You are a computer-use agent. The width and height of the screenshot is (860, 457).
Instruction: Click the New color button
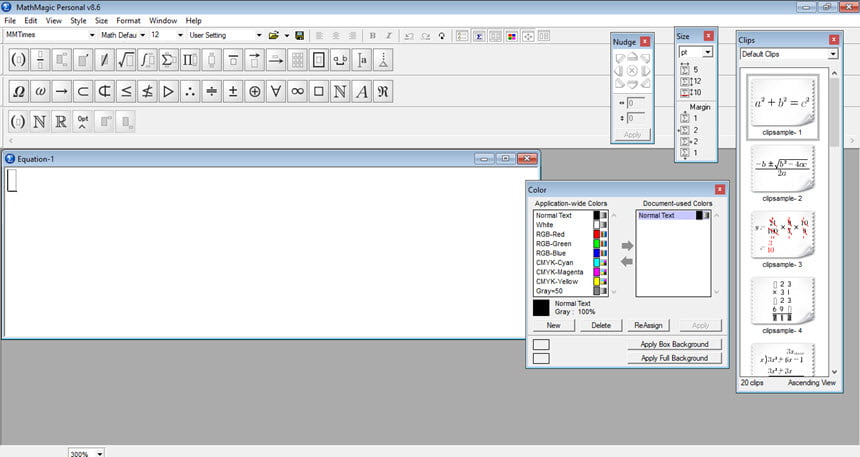(553, 325)
